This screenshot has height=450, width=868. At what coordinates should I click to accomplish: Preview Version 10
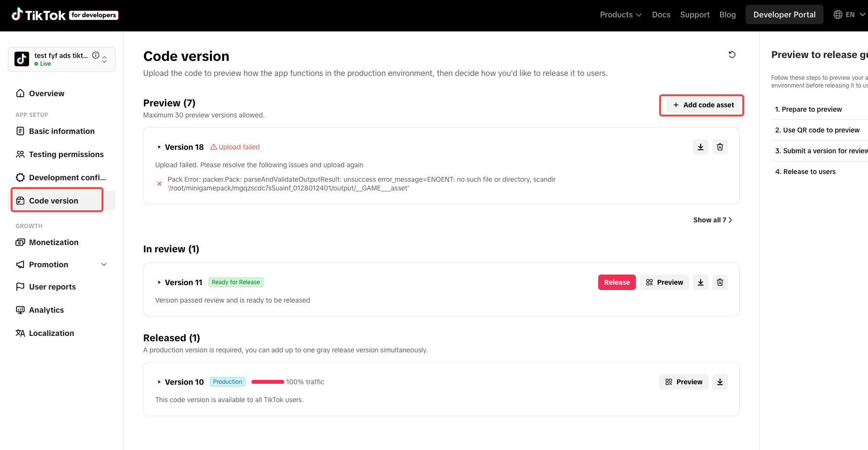[684, 382]
